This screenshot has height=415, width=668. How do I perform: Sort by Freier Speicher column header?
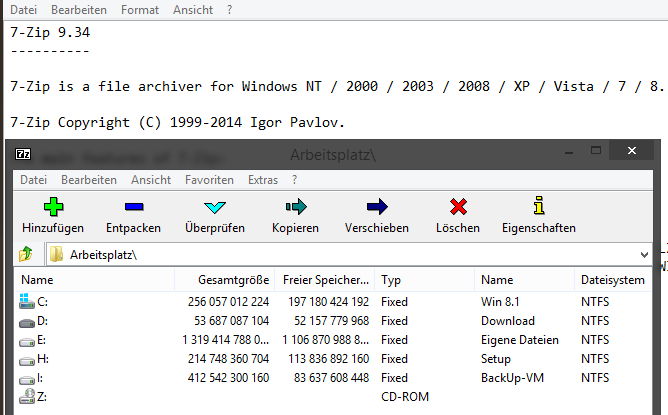click(x=325, y=280)
